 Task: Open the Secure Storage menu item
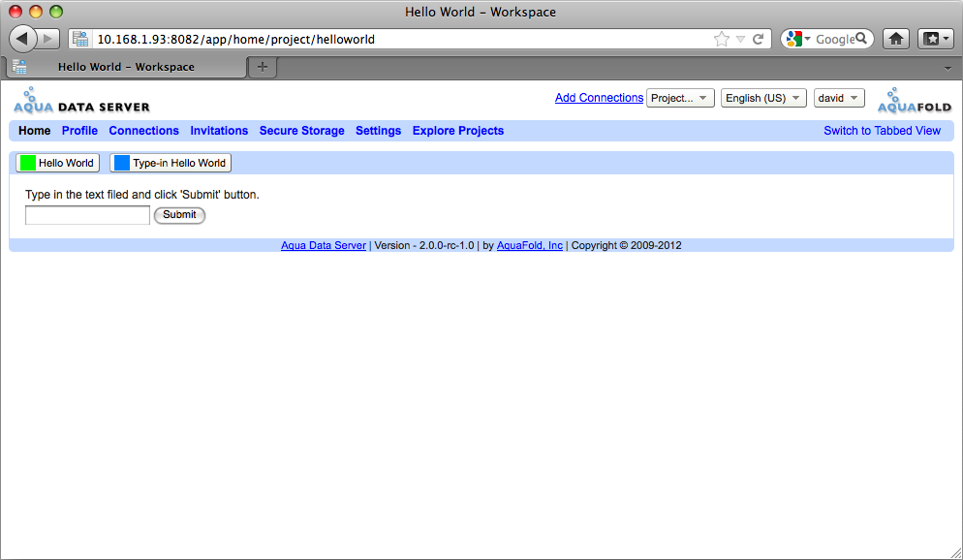pyautogui.click(x=301, y=131)
